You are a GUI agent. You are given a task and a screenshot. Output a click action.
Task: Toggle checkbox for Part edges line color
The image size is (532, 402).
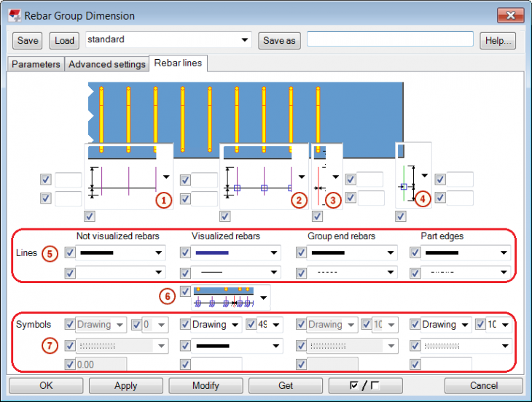[415, 252]
